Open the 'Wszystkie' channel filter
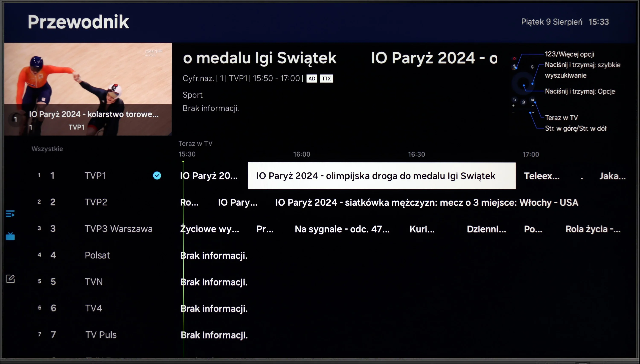This screenshot has width=640, height=364. [47, 149]
